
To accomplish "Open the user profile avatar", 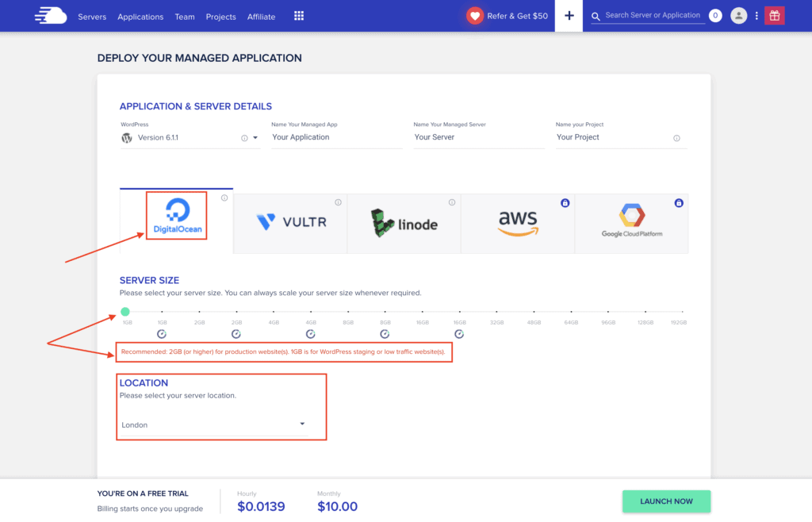I will (738, 16).
